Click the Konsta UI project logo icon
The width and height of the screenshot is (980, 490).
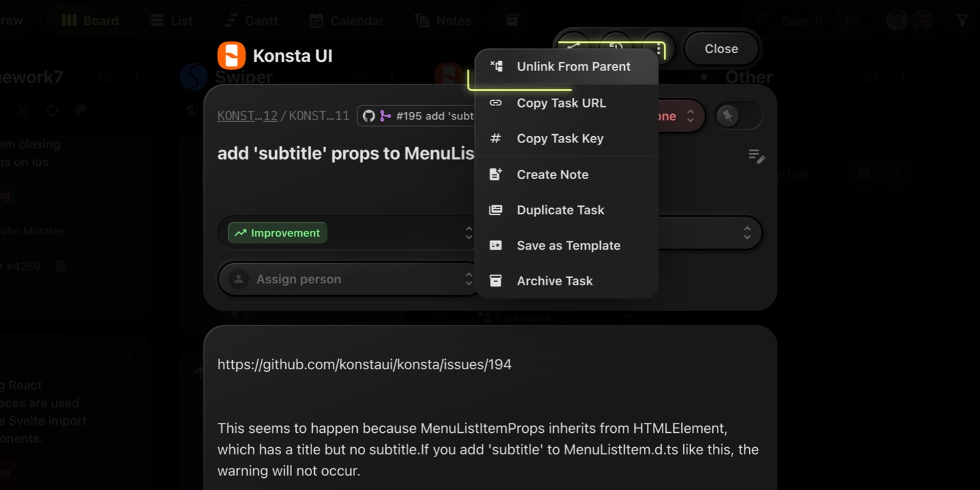(x=232, y=56)
